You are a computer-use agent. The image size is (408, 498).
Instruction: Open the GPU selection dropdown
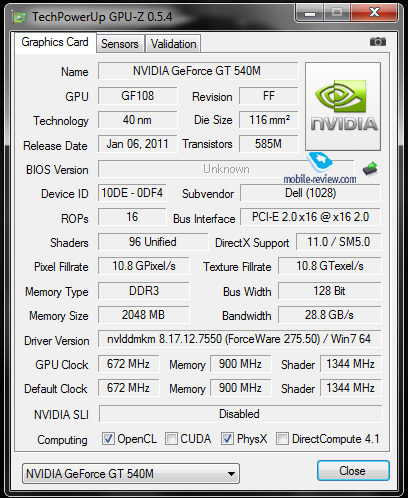pyautogui.click(x=131, y=473)
